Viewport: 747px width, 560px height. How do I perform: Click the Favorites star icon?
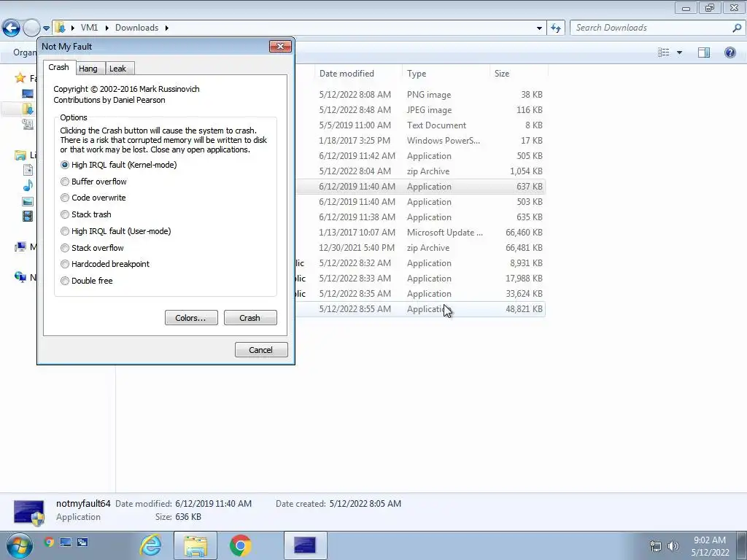(x=20, y=77)
